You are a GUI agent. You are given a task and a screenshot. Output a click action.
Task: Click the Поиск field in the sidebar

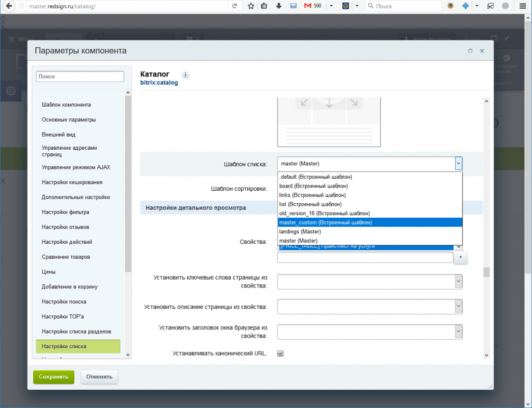coord(80,76)
